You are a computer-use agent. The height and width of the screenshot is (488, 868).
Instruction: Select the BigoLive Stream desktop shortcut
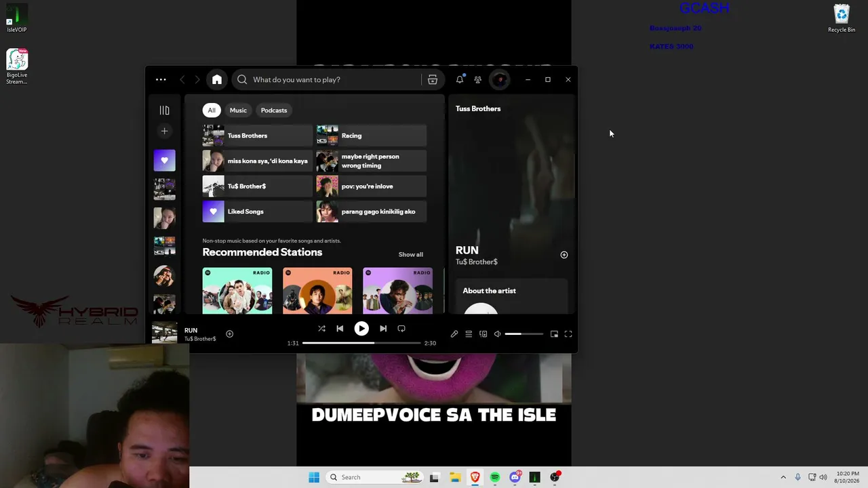(17, 66)
